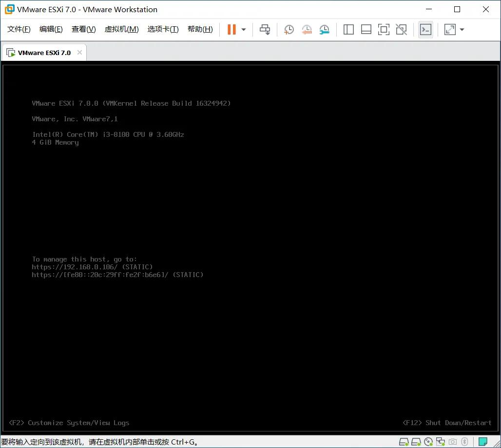Pause the virtual machine with orange button
Image resolution: width=501 pixels, height=448 pixels.
[231, 29]
